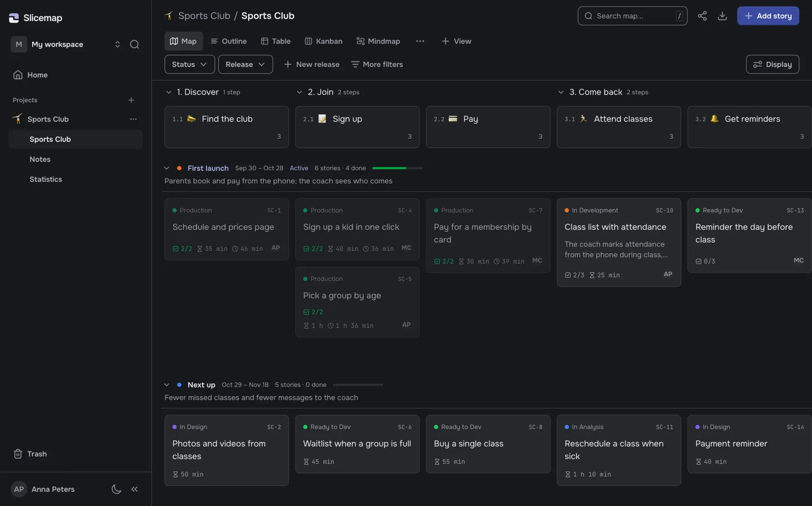This screenshot has width=812, height=506.
Task: Click the Add story button
Action: pyautogui.click(x=768, y=16)
